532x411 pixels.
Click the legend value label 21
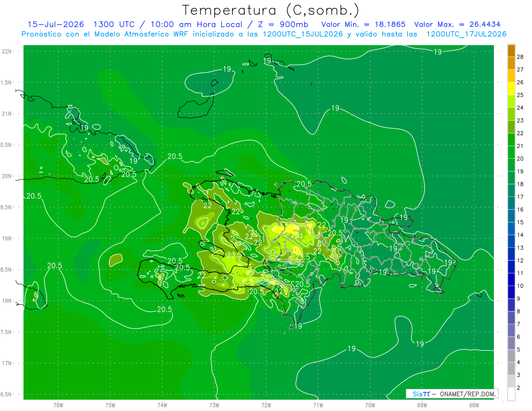(x=520, y=146)
